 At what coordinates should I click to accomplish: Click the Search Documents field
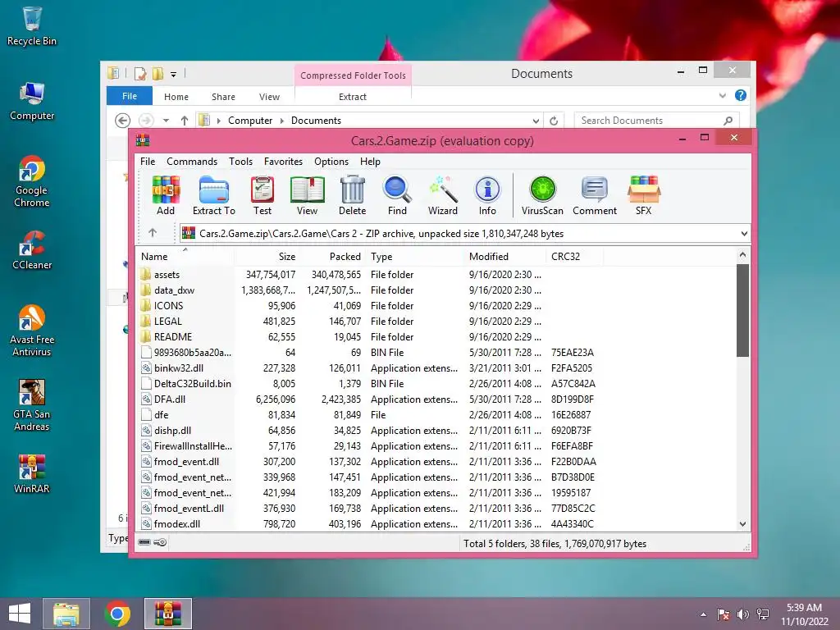[x=657, y=121]
